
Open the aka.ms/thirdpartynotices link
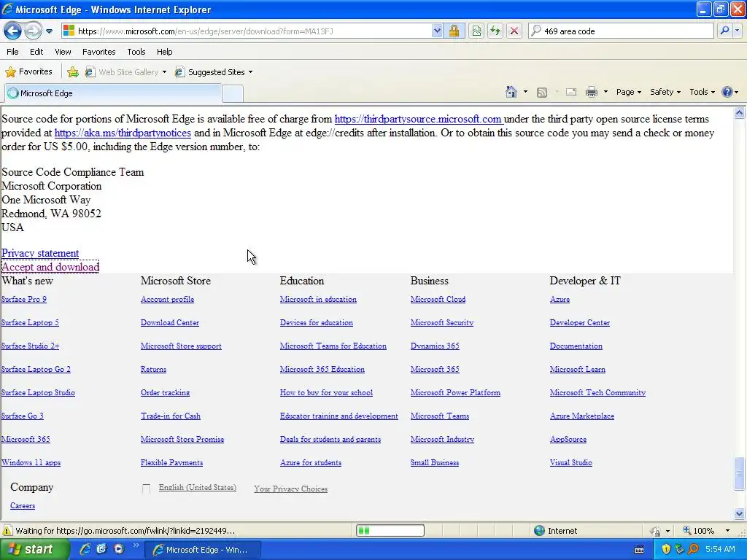(123, 133)
